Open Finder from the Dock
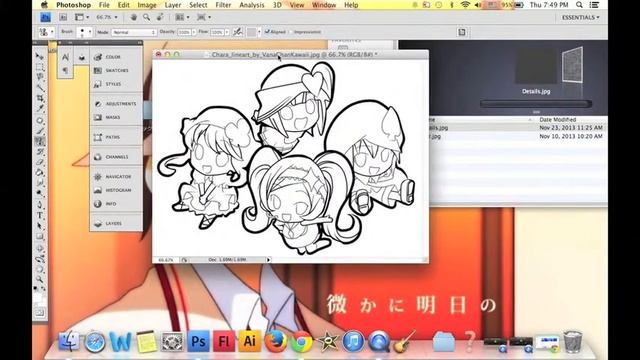640x360 pixels. coord(69,341)
